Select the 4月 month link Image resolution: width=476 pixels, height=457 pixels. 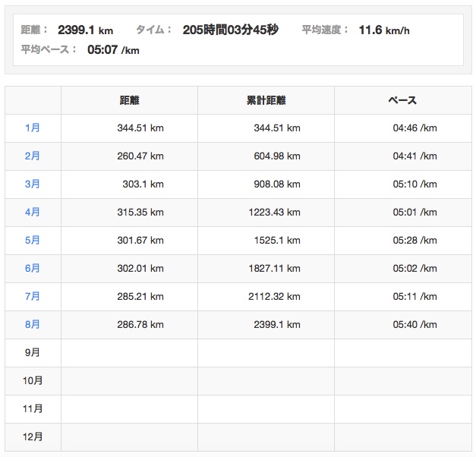pyautogui.click(x=33, y=213)
